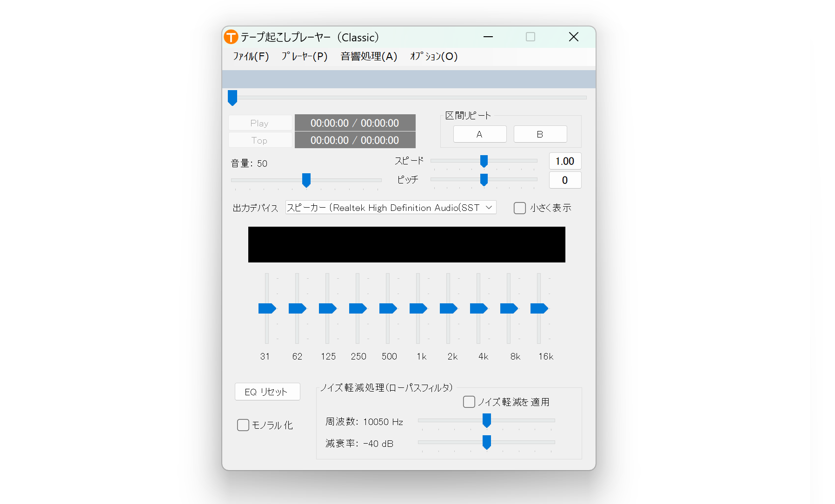The image size is (835, 504).
Task: Toggle ノイズ軽減を適用 checkbox
Action: pyautogui.click(x=469, y=402)
